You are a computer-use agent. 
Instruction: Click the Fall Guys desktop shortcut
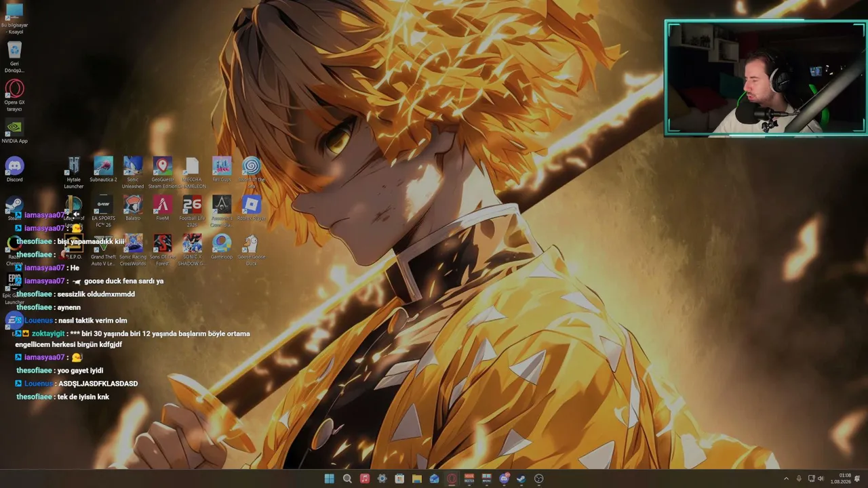(x=222, y=170)
